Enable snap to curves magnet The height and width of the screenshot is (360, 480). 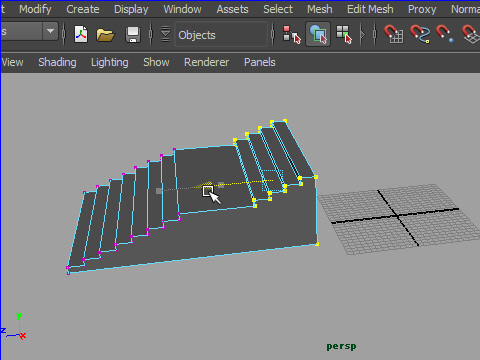click(x=420, y=34)
